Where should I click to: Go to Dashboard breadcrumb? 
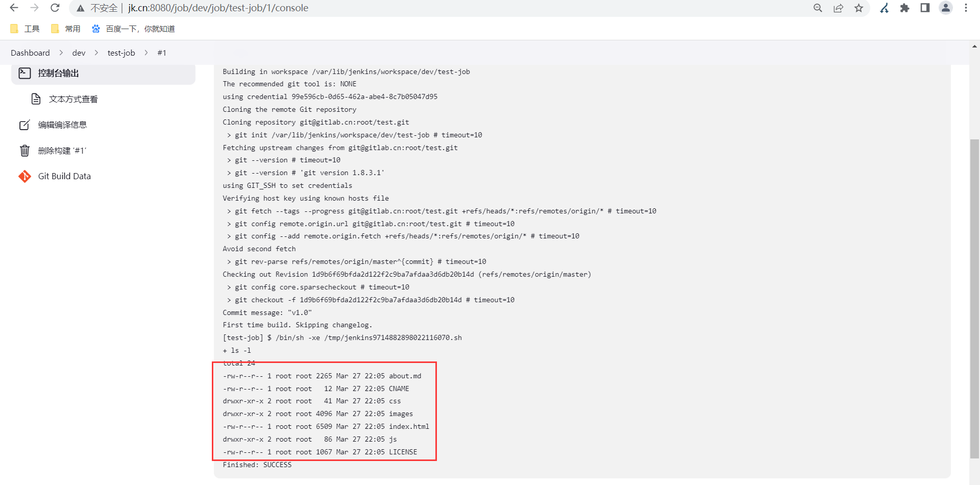pos(30,53)
